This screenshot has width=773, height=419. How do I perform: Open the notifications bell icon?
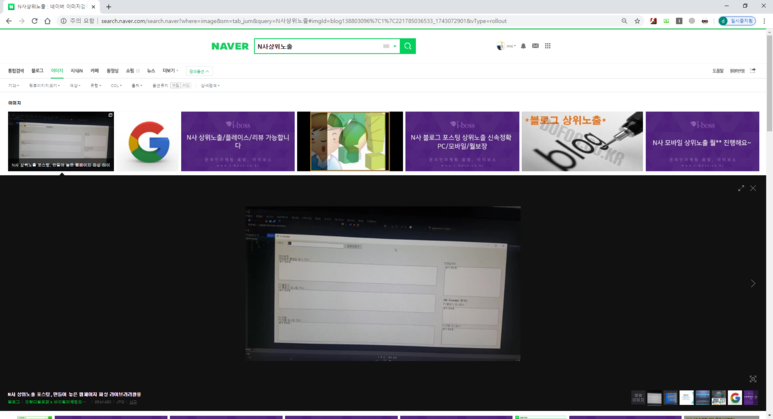click(523, 46)
